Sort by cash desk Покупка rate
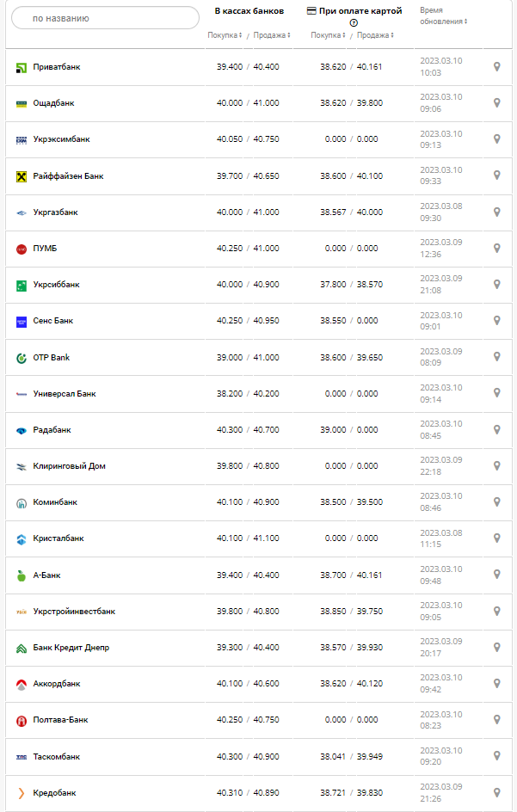Image resolution: width=517 pixels, height=812 pixels. 225,35
